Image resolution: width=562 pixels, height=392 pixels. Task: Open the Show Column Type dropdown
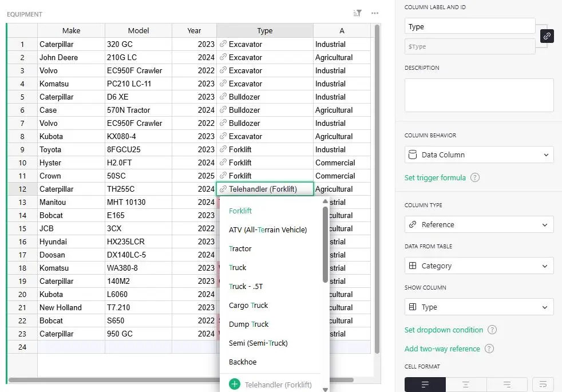pyautogui.click(x=479, y=307)
